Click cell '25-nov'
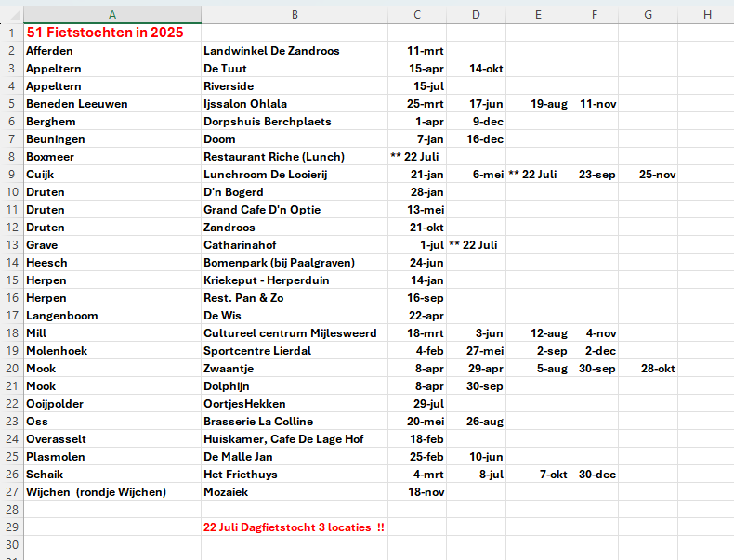 click(x=648, y=175)
